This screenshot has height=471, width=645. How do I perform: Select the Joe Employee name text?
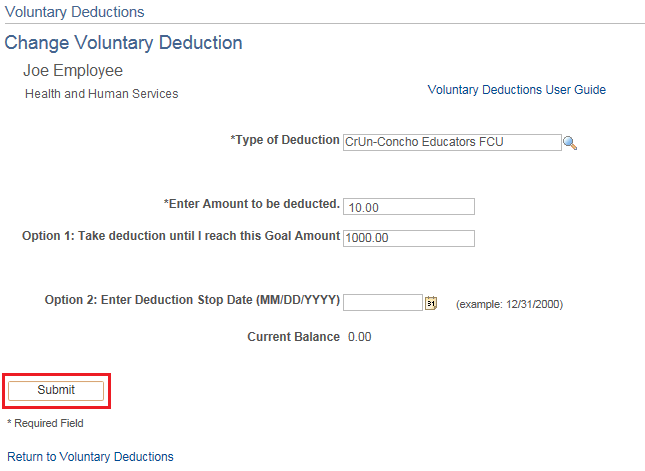(x=73, y=72)
